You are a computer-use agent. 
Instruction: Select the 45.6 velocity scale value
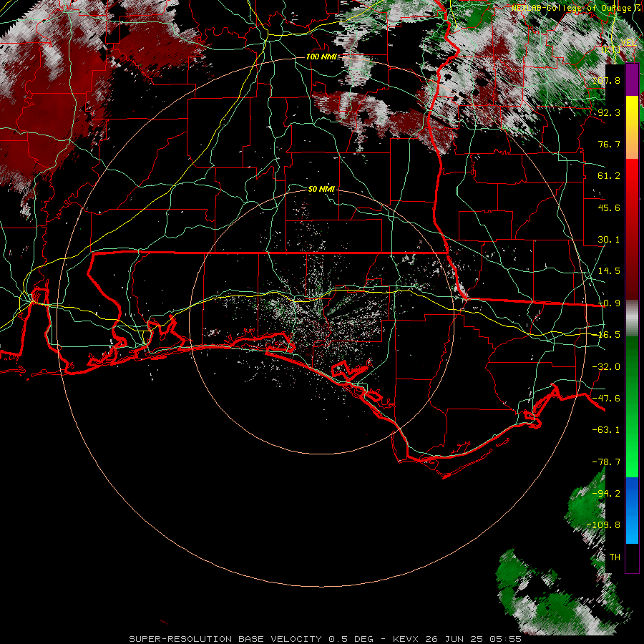click(x=609, y=208)
